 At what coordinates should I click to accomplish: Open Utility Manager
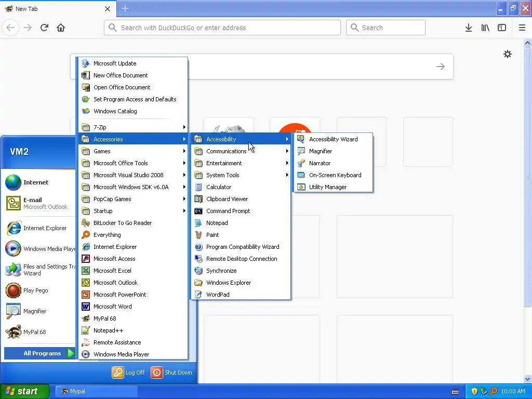coord(333,187)
